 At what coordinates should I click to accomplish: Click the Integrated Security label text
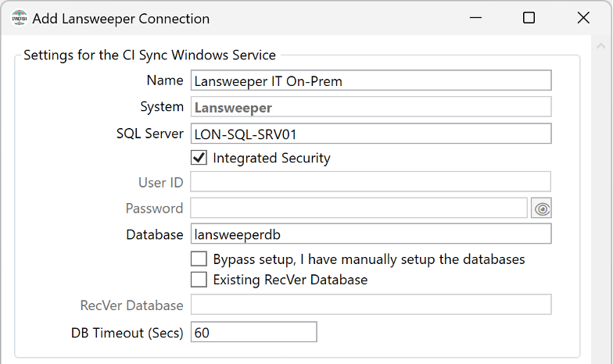(272, 158)
